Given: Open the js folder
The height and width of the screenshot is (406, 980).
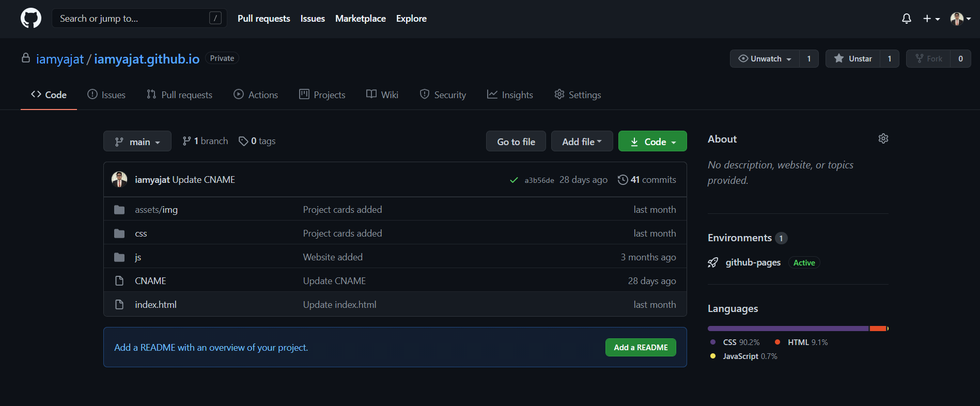Looking at the screenshot, I should [138, 257].
